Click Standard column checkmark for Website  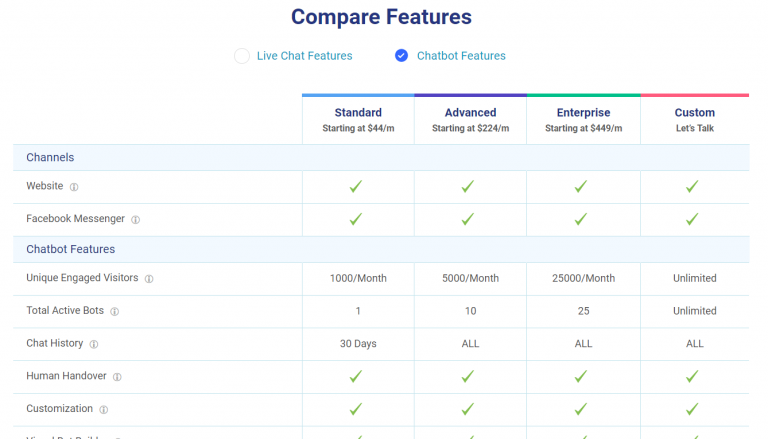pyautogui.click(x=357, y=187)
